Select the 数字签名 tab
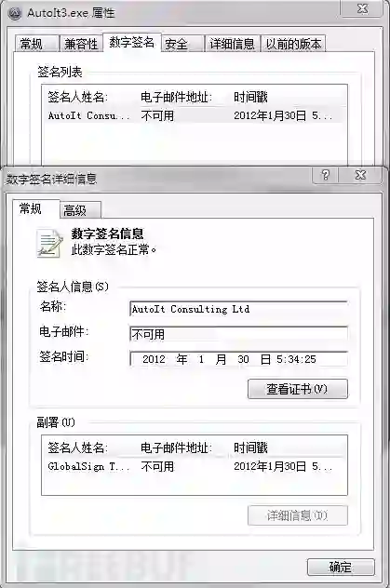This screenshot has height=588, width=390. click(131, 42)
